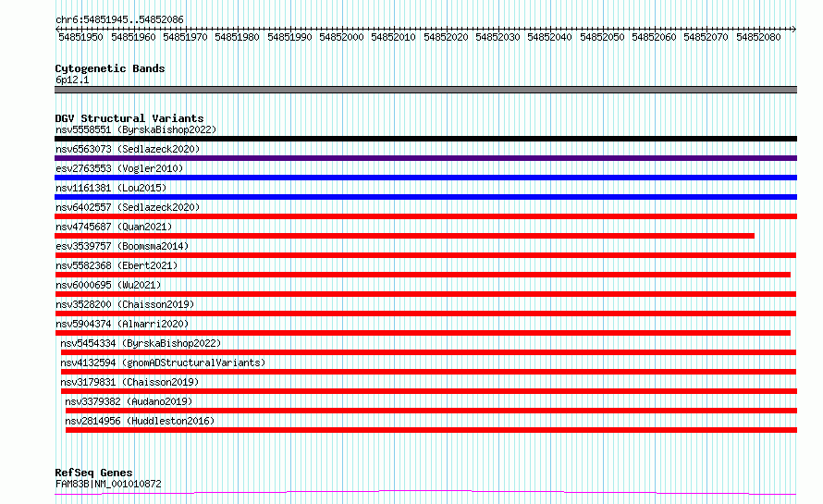This screenshot has height=504, width=823.
Task: Click ruler position 54852010
Action: (394, 37)
